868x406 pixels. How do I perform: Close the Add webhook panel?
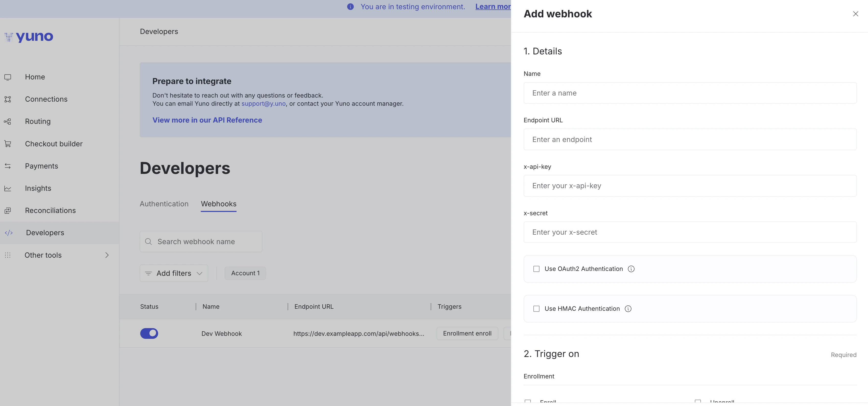pyautogui.click(x=855, y=14)
